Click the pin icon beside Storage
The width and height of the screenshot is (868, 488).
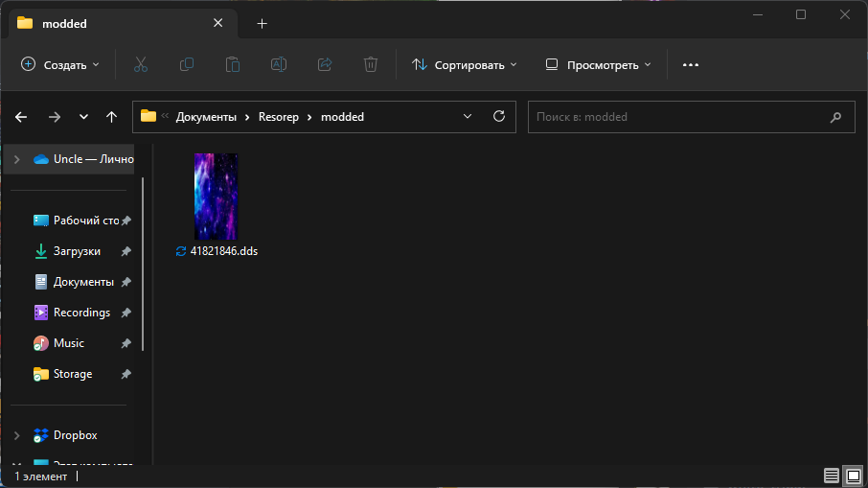click(x=126, y=375)
